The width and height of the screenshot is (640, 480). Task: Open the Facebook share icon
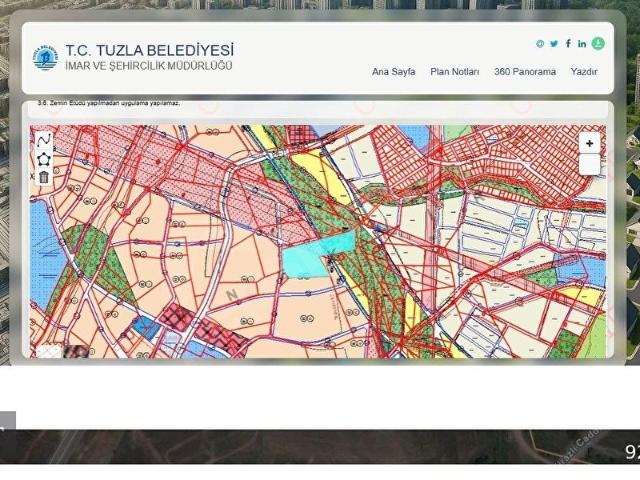tap(568, 43)
